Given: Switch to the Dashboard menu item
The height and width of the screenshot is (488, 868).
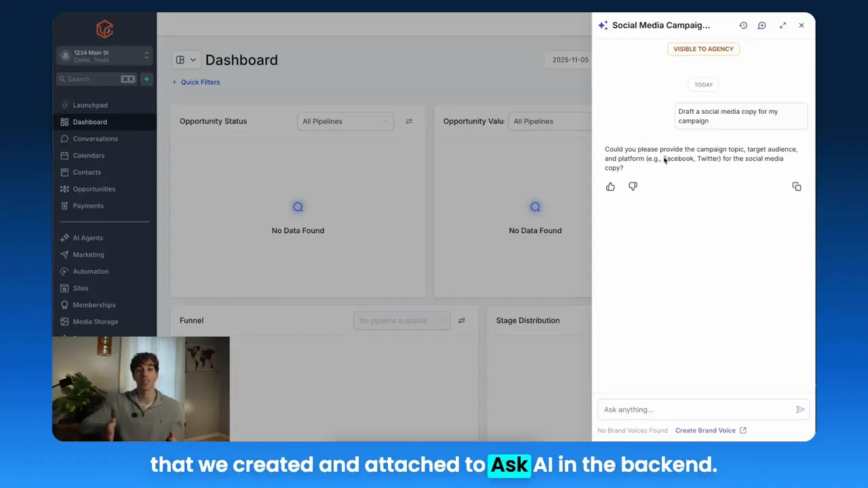Looking at the screenshot, I should 90,121.
